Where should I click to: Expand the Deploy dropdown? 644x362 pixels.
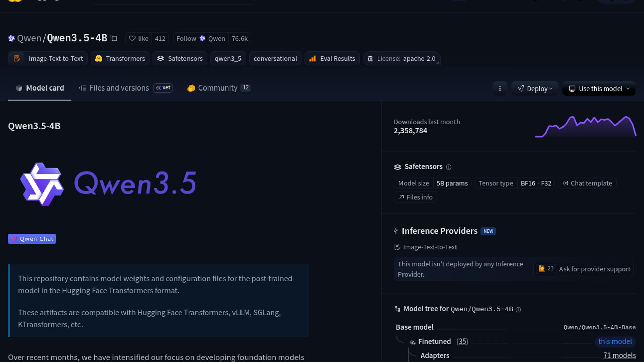535,89
